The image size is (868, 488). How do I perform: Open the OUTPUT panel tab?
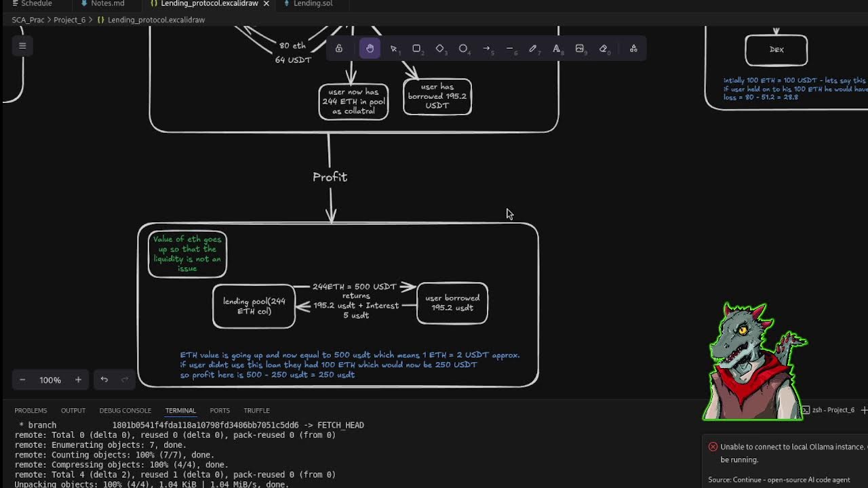click(73, 410)
